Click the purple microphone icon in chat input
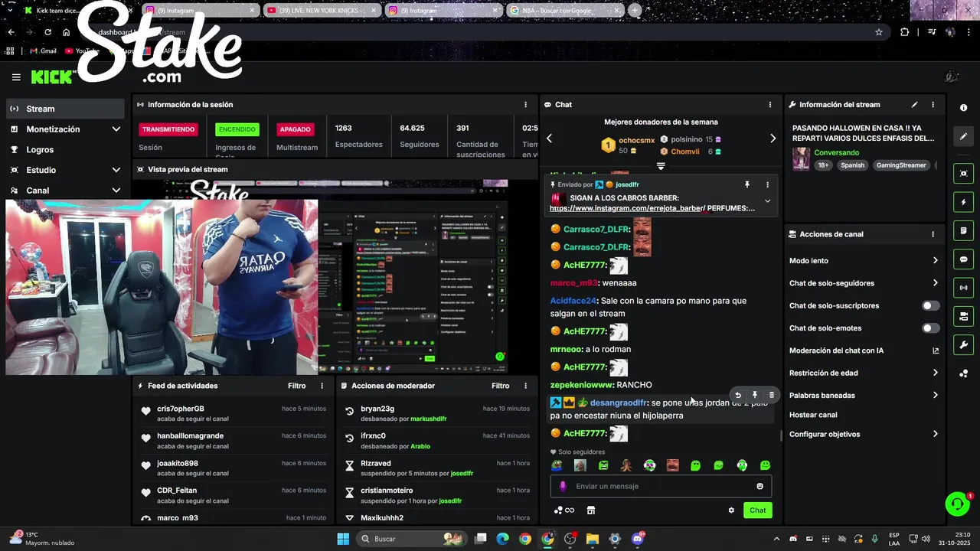The width and height of the screenshot is (980, 551). click(x=563, y=486)
